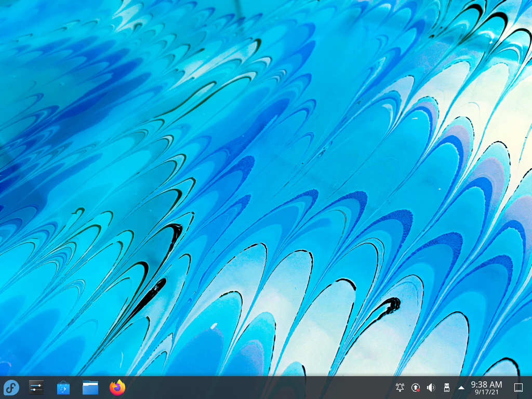This screenshot has width=532, height=399.
Task: Launch Discover software center
Action: [63, 388]
